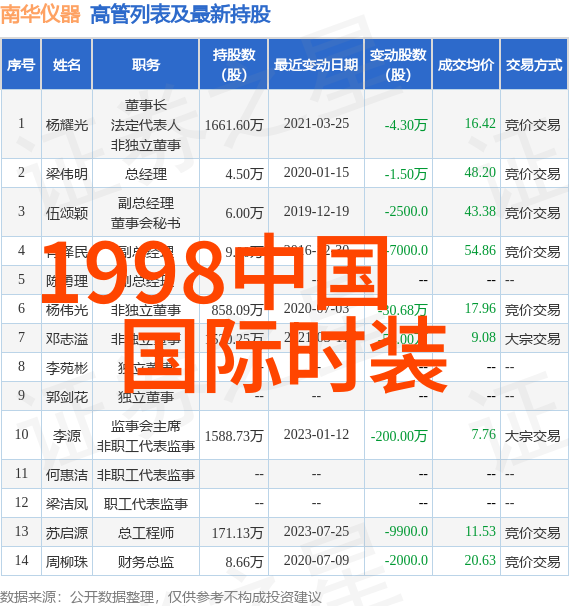Click the 交易方式 column header

coord(534,65)
